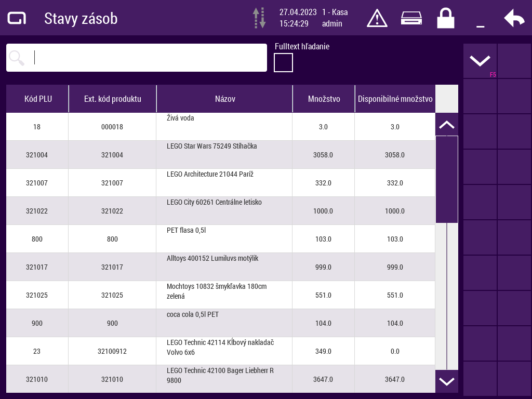Open the warning alerts triangle icon
Viewport: 532px width, 399px height.
click(x=377, y=18)
